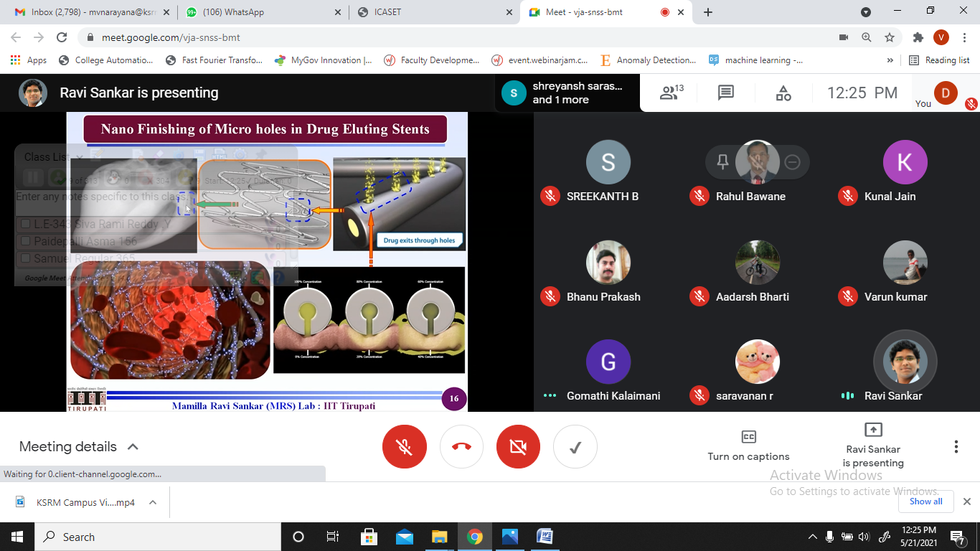Open the Activities shapes icon
980x551 pixels.
783,93
